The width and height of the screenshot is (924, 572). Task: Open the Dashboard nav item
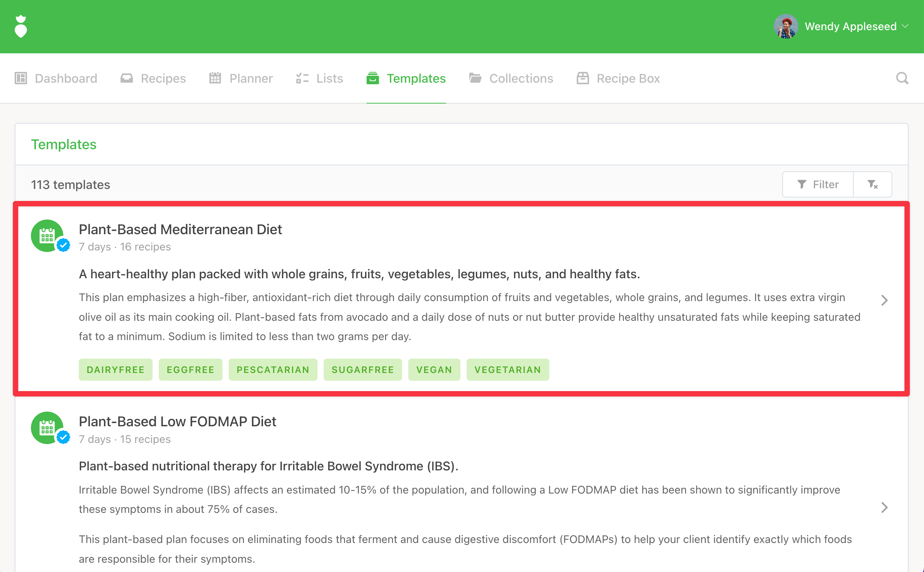tap(56, 78)
